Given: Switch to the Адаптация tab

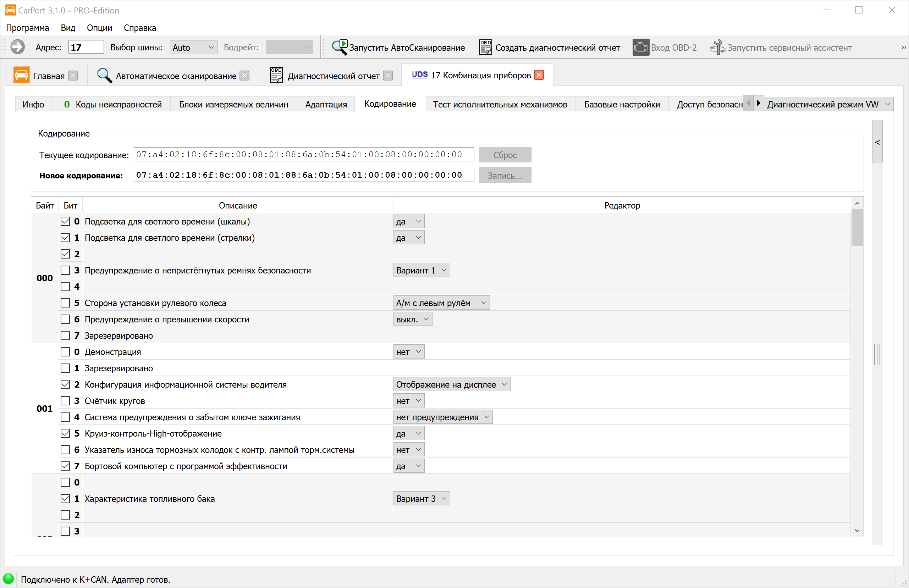Looking at the screenshot, I should click(x=326, y=104).
